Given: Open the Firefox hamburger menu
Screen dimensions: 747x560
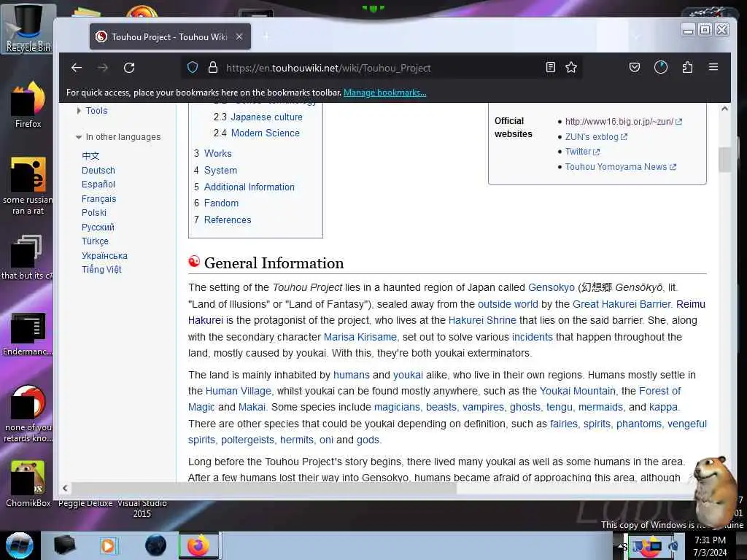Looking at the screenshot, I should tap(713, 67).
